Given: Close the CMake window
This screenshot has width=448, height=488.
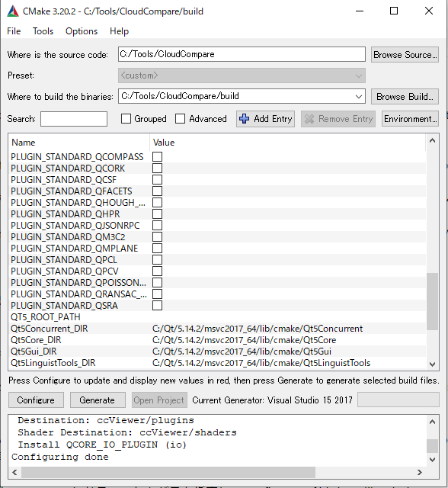Looking at the screenshot, I should 429,11.
